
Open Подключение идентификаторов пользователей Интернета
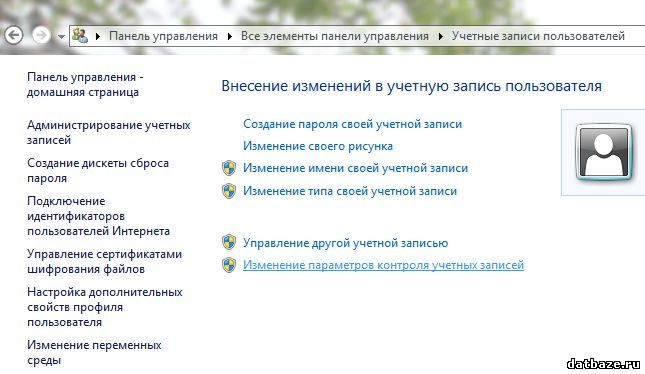tap(98, 216)
